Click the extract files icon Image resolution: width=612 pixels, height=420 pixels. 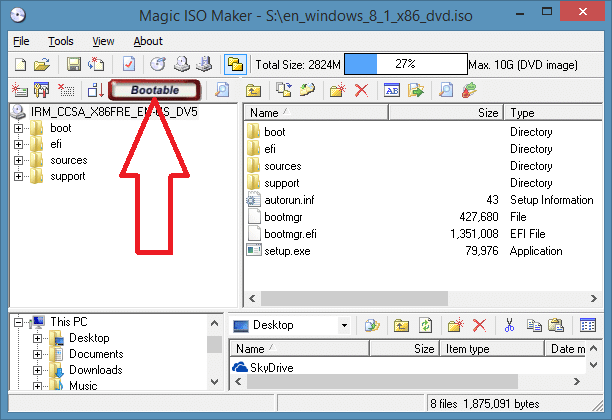(x=416, y=90)
